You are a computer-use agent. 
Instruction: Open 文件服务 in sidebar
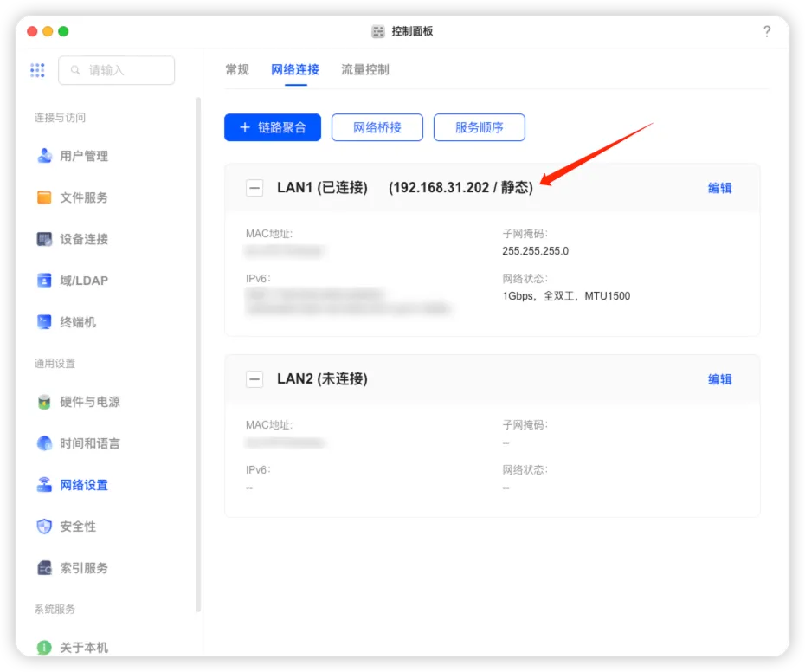point(84,197)
